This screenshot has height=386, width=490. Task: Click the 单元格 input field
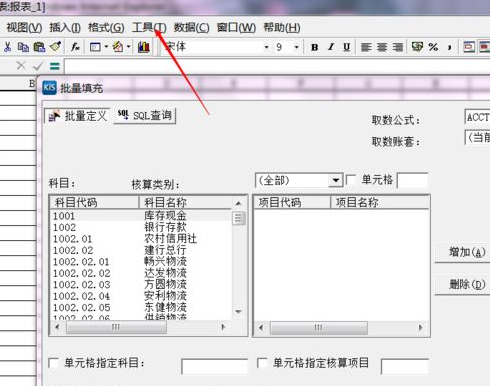[412, 181]
